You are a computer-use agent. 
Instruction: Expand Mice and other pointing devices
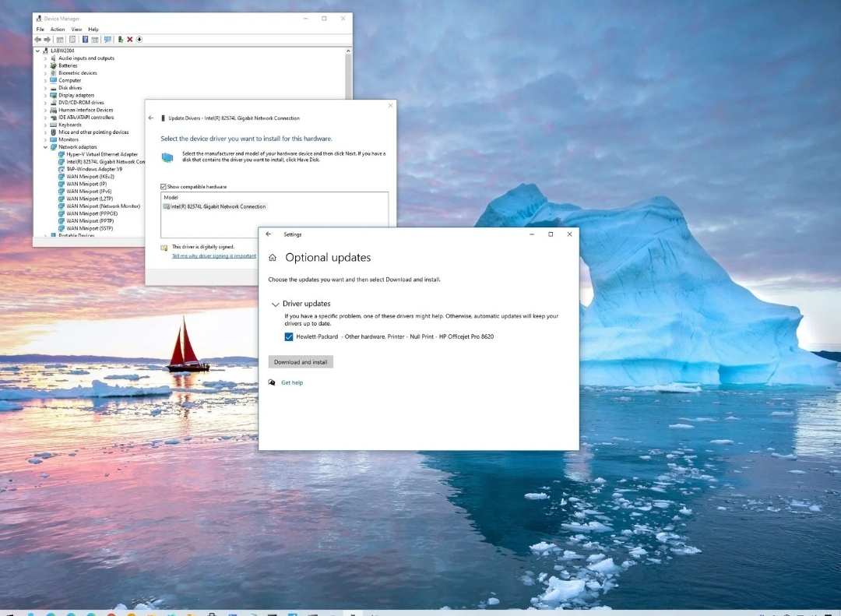[46, 132]
